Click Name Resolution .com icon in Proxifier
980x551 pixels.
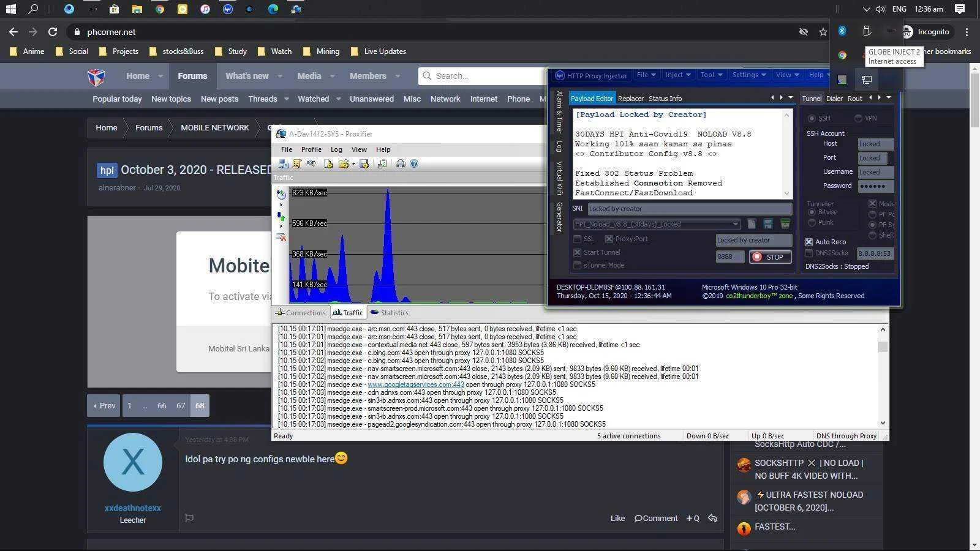(311, 163)
